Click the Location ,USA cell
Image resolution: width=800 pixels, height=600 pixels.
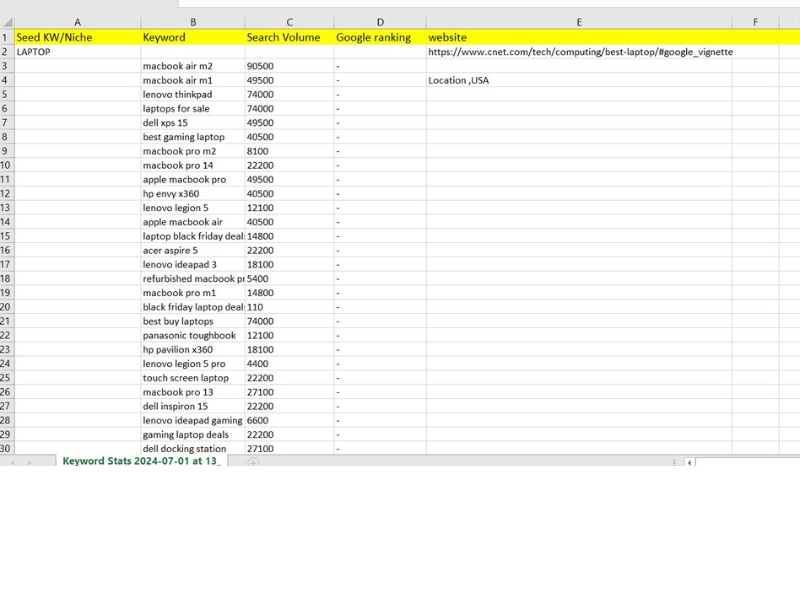pos(460,80)
